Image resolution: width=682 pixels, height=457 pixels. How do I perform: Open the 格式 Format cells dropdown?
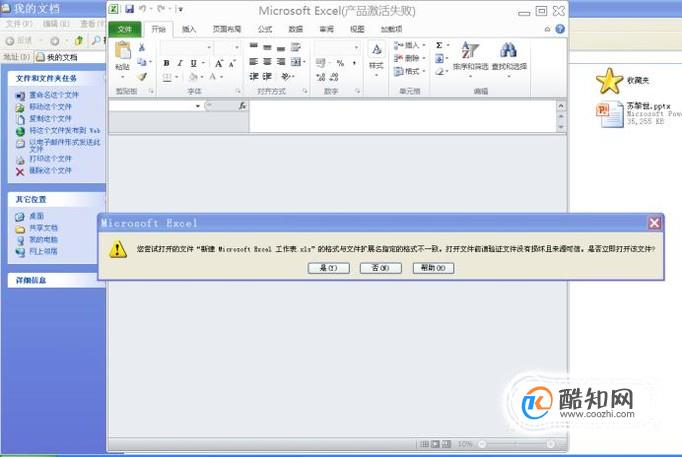tap(409, 71)
